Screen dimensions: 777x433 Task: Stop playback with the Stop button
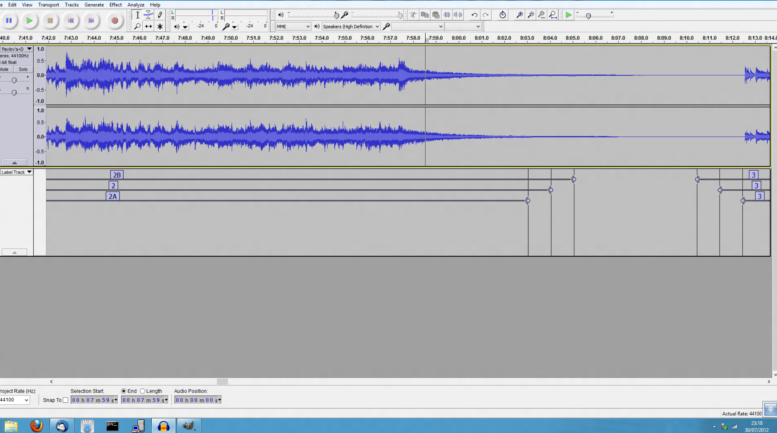pyautogui.click(x=50, y=21)
